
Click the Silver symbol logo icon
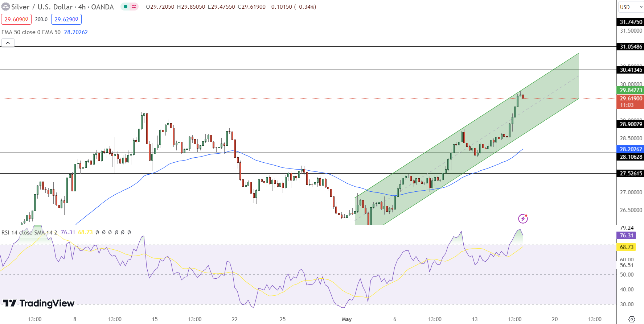click(5, 7)
